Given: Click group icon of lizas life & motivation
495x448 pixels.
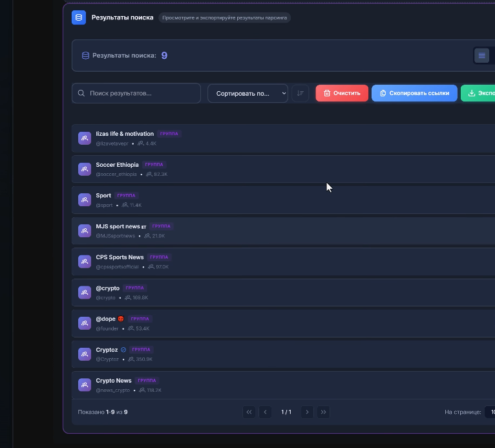Looking at the screenshot, I should click(x=85, y=138).
